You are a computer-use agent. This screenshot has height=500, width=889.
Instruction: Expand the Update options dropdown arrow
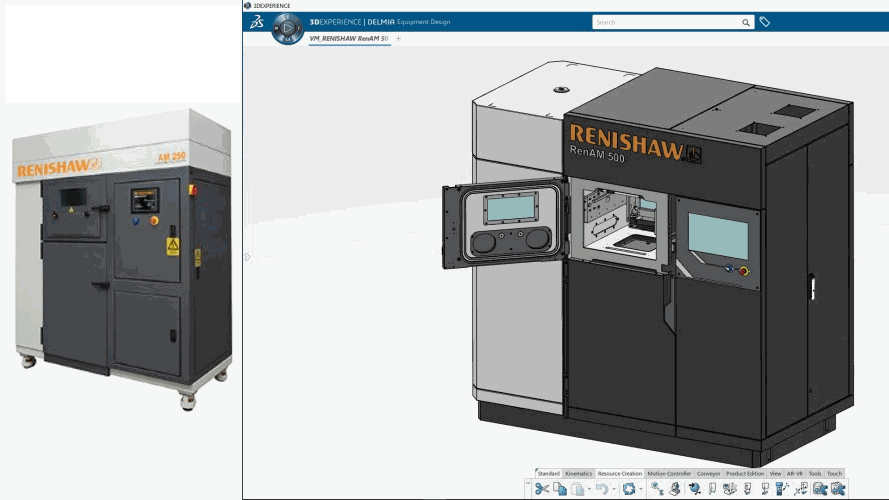pyautogui.click(x=639, y=489)
